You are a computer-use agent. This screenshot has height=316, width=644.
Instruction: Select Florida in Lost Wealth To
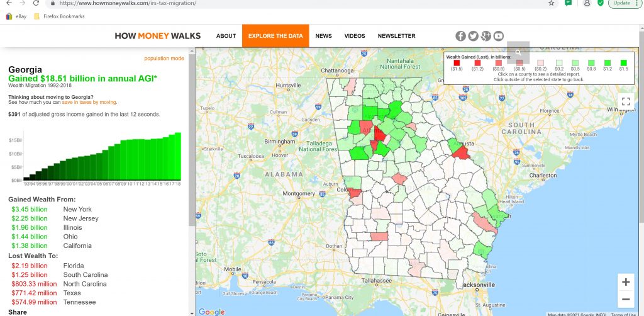coord(74,266)
